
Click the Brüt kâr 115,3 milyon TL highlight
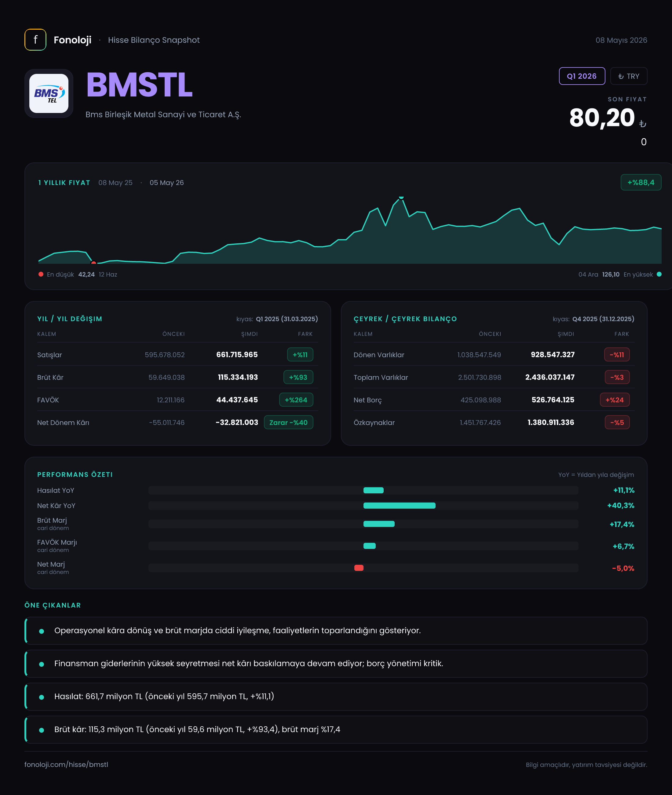point(336,729)
